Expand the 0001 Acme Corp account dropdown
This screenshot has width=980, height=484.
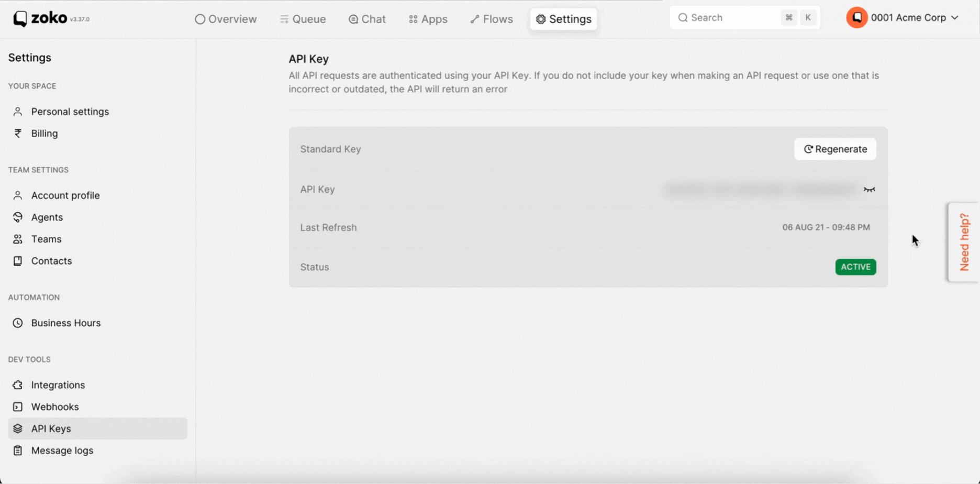(903, 18)
